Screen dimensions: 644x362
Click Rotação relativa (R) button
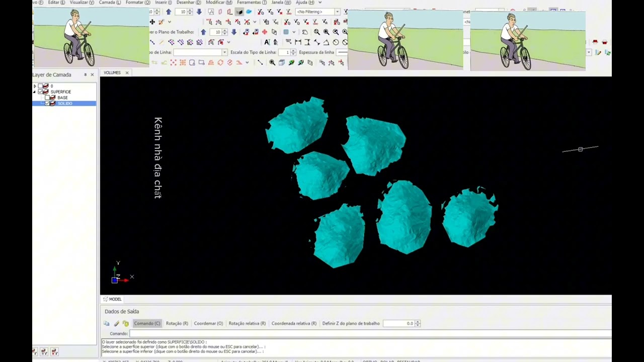click(x=247, y=323)
